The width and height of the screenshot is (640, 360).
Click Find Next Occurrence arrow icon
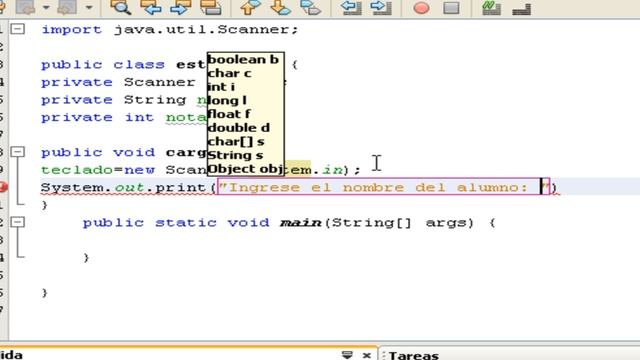[x=180, y=7]
